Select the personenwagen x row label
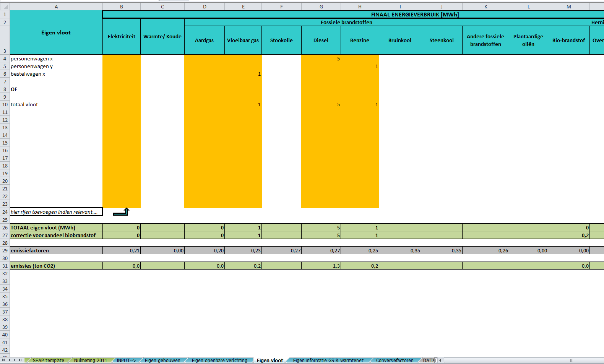604x364 pixels. pos(56,58)
